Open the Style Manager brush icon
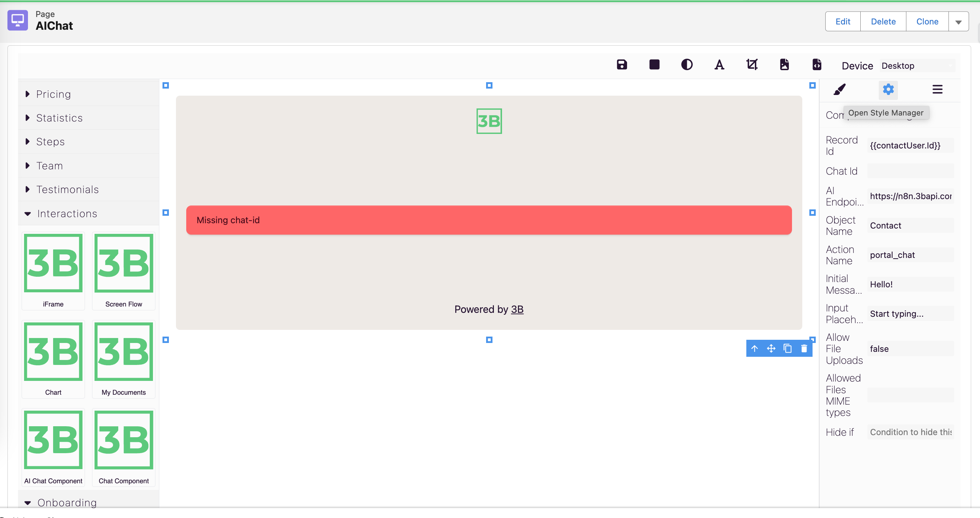This screenshot has height=518, width=980. [x=839, y=89]
